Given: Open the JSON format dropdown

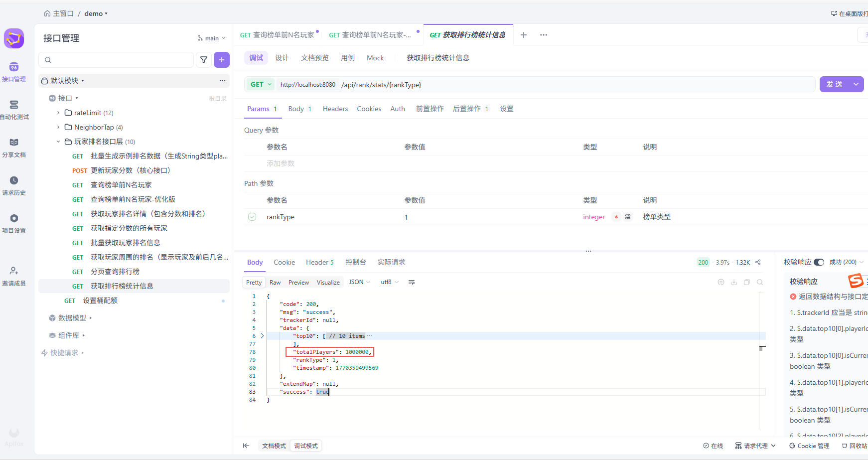Looking at the screenshot, I should 359,282.
